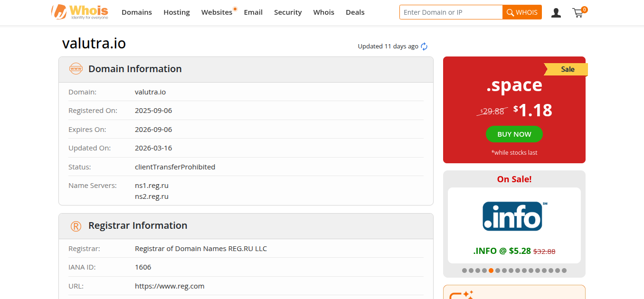Click the www icon in Domain Information header
This screenshot has width=644, height=299.
coord(76,69)
